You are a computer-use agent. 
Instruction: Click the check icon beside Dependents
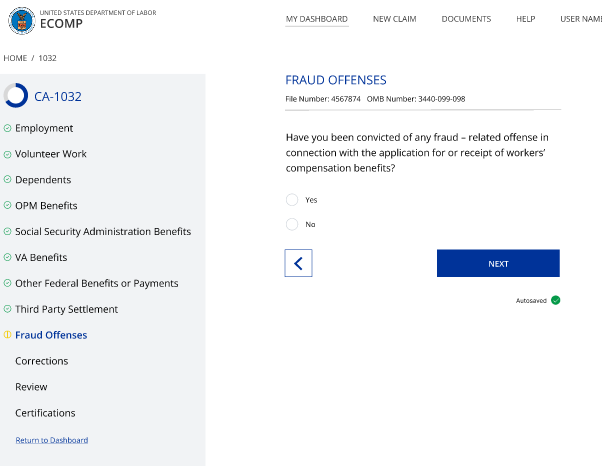8,180
